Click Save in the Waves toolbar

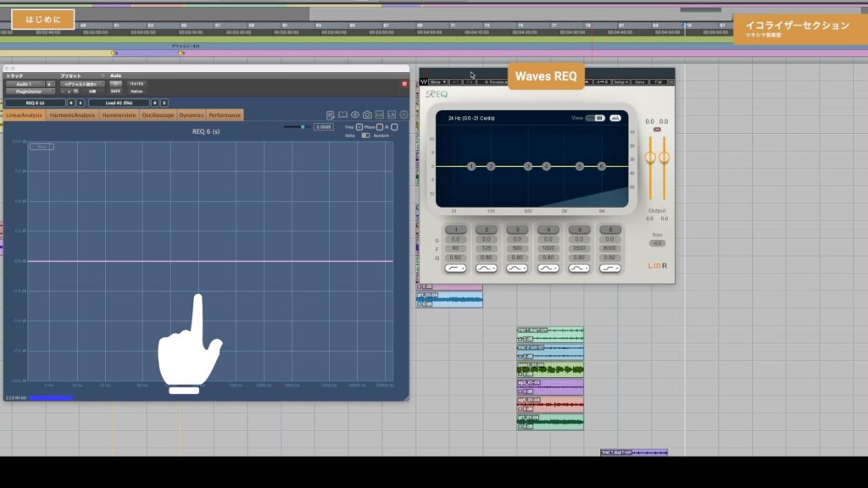(639, 82)
